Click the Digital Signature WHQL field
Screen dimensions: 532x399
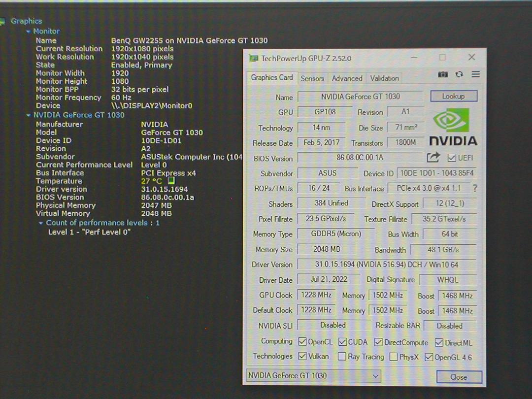[x=448, y=280]
